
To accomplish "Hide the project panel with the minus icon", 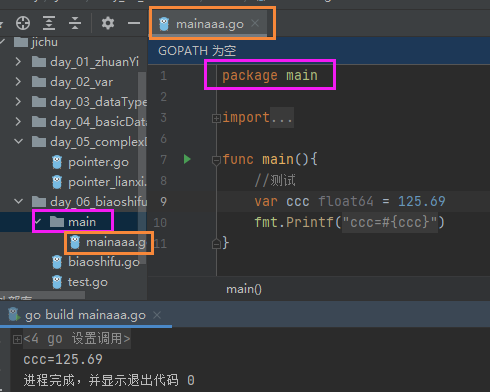I will 134,23.
